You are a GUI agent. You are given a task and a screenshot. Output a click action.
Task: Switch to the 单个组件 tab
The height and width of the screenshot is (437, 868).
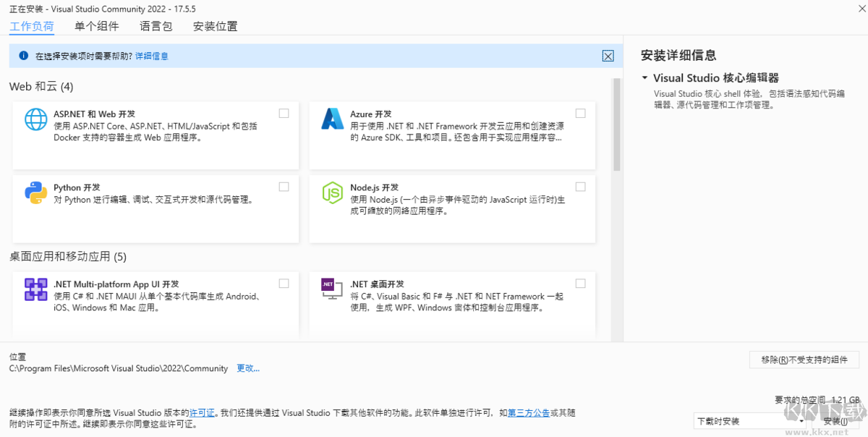[x=96, y=26]
